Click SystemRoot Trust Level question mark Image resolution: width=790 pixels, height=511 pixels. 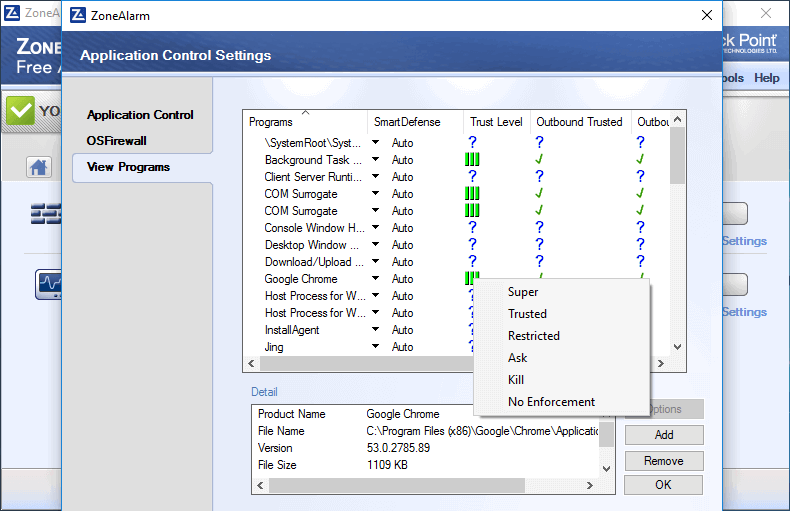tap(472, 143)
